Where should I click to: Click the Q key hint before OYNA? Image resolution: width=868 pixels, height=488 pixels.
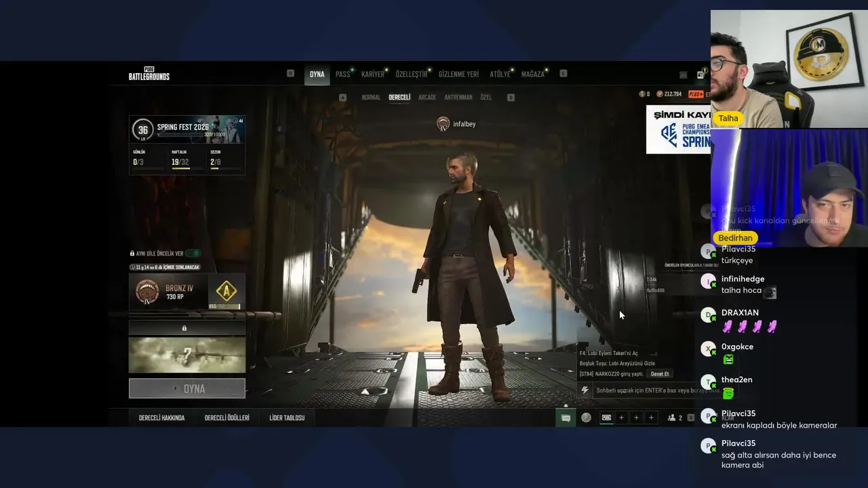pos(290,73)
